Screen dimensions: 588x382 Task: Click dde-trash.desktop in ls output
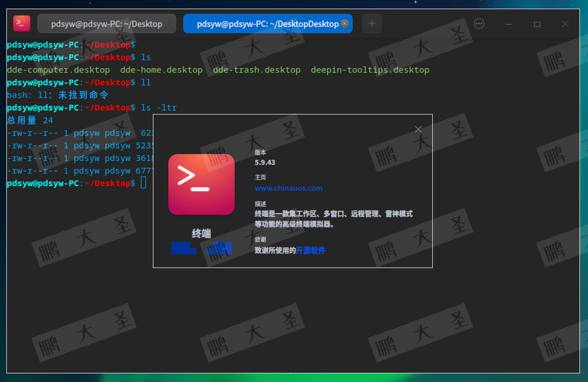click(x=257, y=70)
